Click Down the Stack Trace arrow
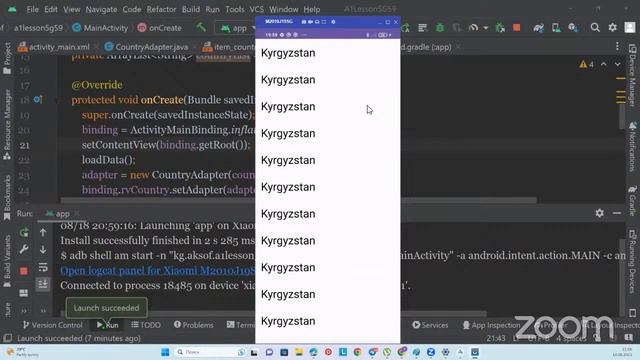The height and width of the screenshot is (360, 640). coord(43,249)
